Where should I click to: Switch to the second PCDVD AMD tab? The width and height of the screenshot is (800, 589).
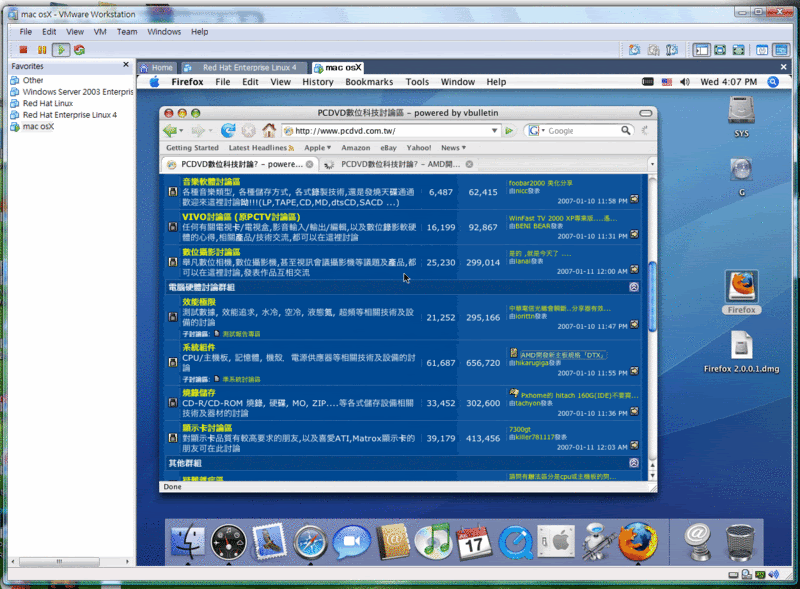(x=399, y=164)
